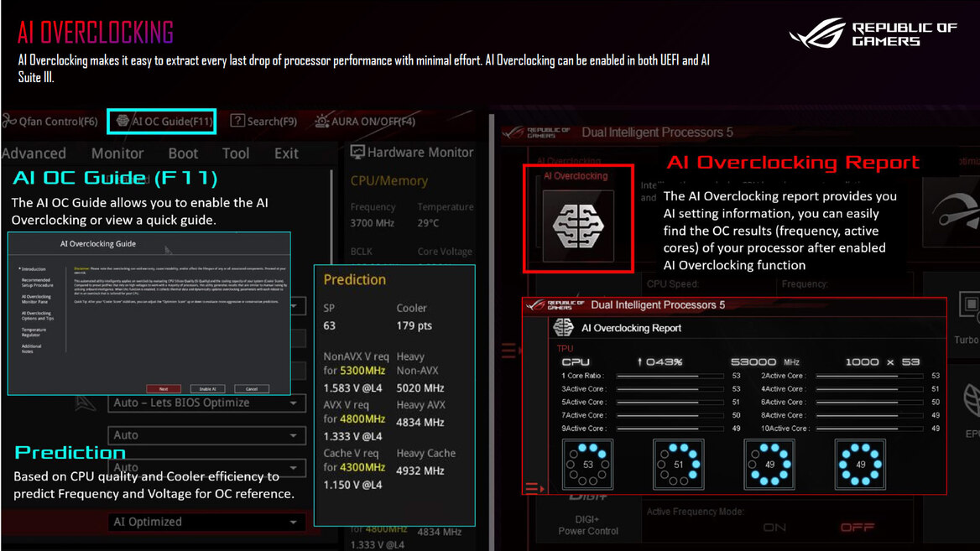Select Temperature Regulator in the guide
Screen dimensions: 980x551
(34, 332)
